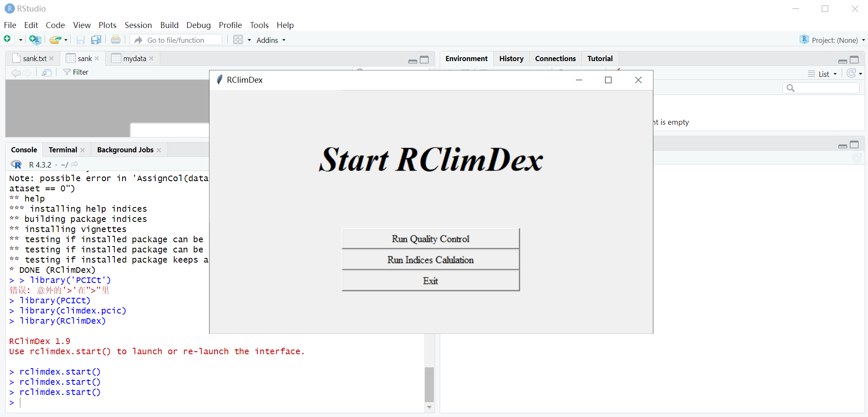This screenshot has width=868, height=417.
Task: Maximize the RClimDex window
Action: point(608,80)
